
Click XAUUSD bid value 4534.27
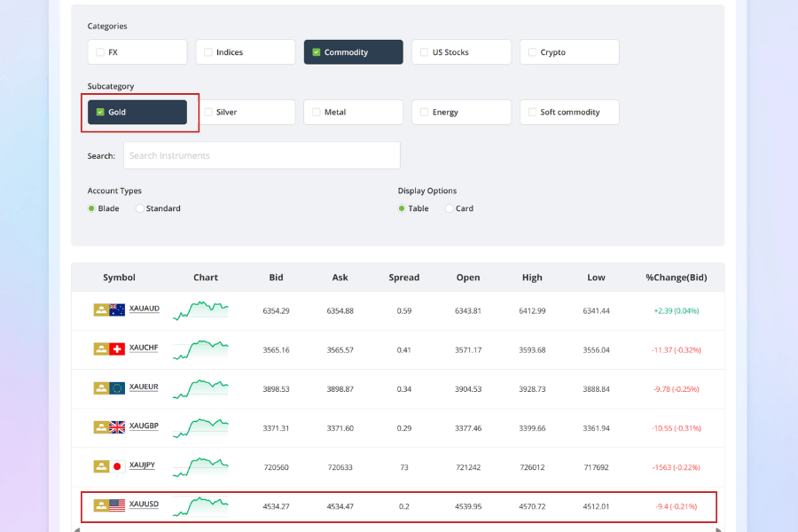click(x=276, y=506)
